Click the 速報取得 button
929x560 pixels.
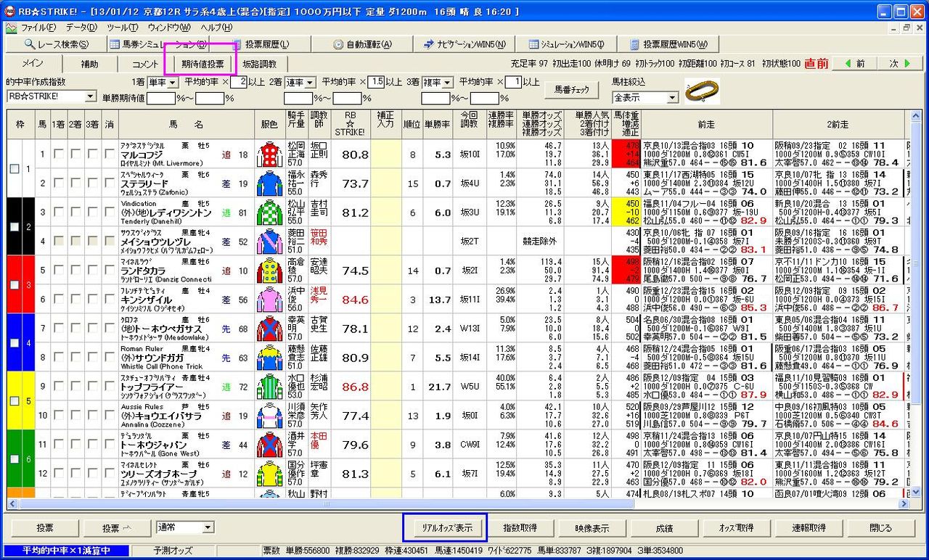point(809,527)
